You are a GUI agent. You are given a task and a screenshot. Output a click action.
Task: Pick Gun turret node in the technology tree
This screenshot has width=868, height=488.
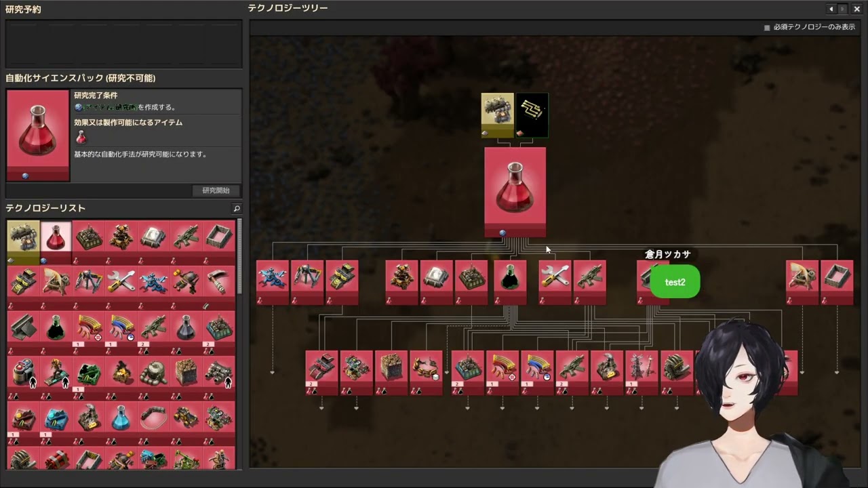tap(401, 283)
